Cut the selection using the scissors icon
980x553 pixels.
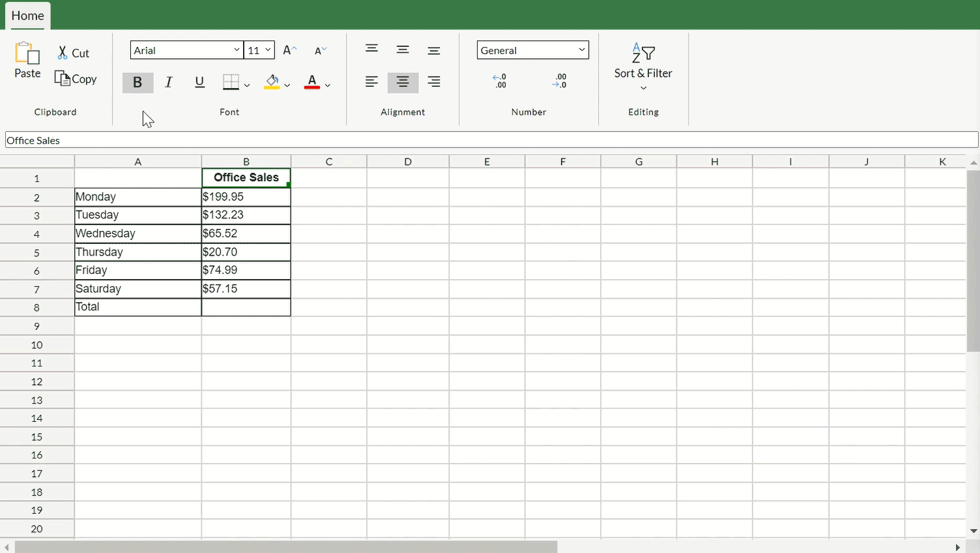tap(72, 52)
